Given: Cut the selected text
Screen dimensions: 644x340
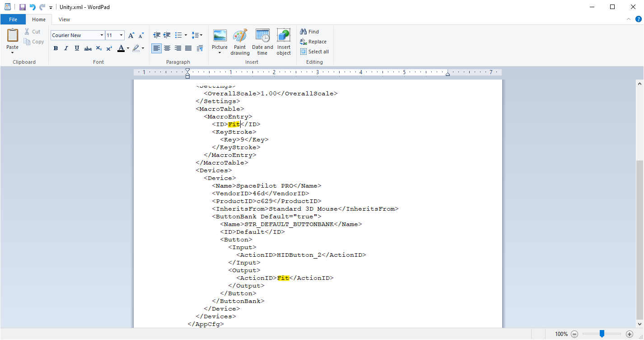Looking at the screenshot, I should pyautogui.click(x=32, y=32).
